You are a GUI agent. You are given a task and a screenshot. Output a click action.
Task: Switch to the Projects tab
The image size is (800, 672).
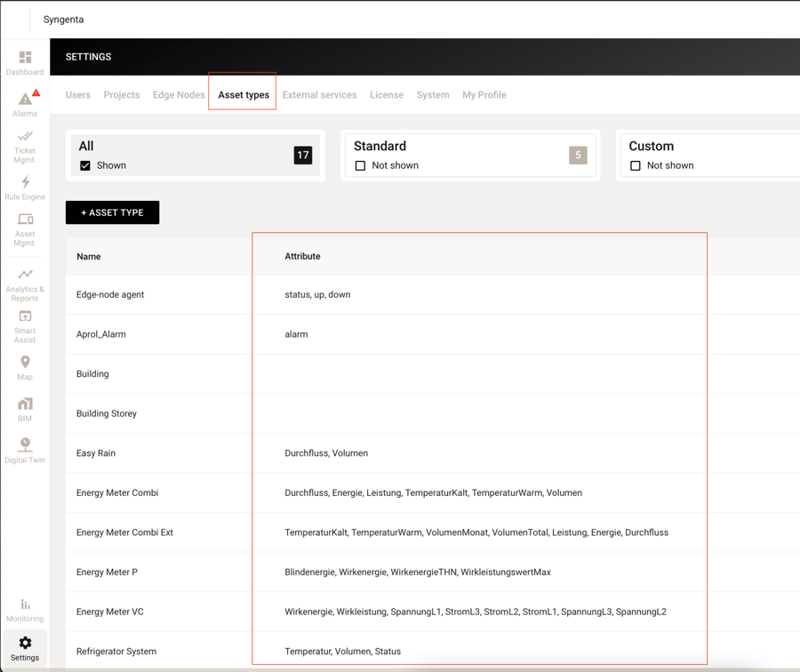click(122, 95)
